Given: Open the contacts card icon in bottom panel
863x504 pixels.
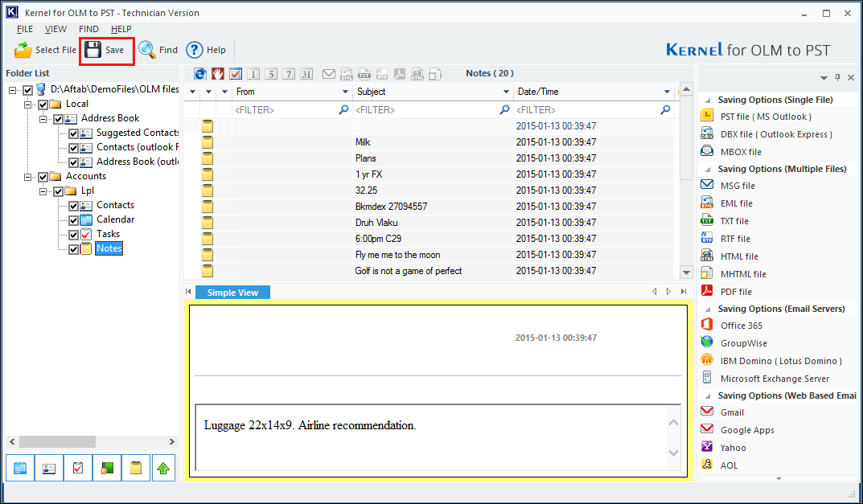Looking at the screenshot, I should pyautogui.click(x=49, y=469).
